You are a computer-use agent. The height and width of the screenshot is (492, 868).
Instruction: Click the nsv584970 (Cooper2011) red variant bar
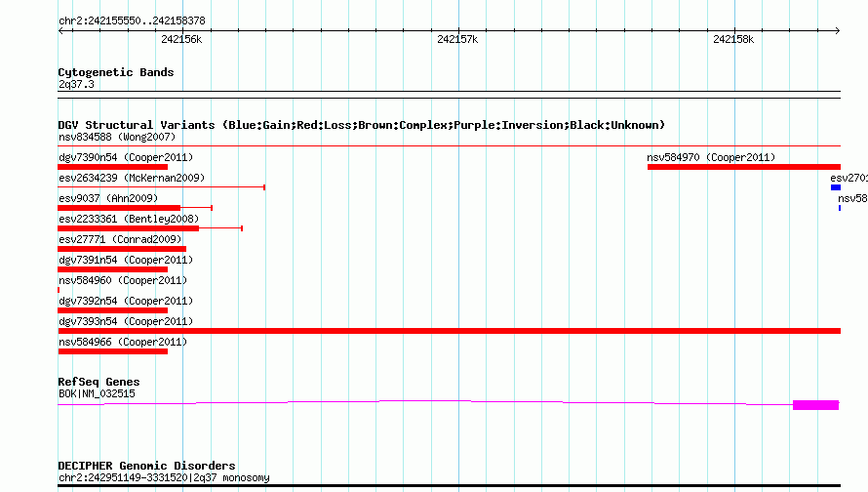point(744,167)
